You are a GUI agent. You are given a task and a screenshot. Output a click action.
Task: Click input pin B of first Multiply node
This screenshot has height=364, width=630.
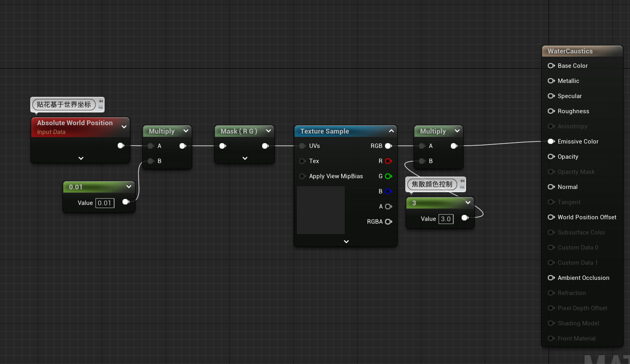tap(151, 161)
